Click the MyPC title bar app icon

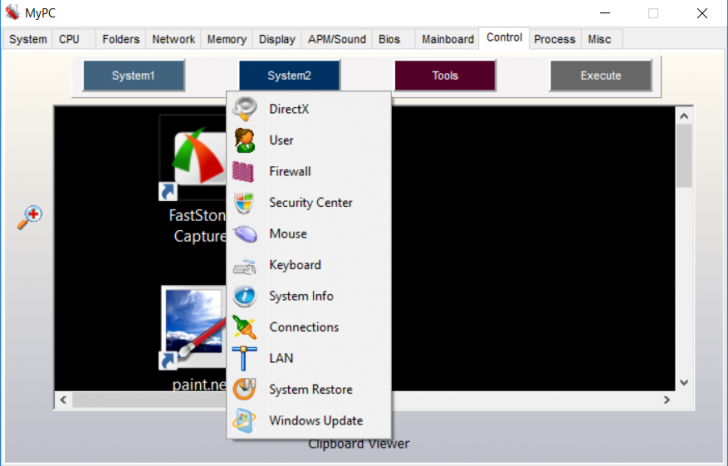pyautogui.click(x=13, y=13)
